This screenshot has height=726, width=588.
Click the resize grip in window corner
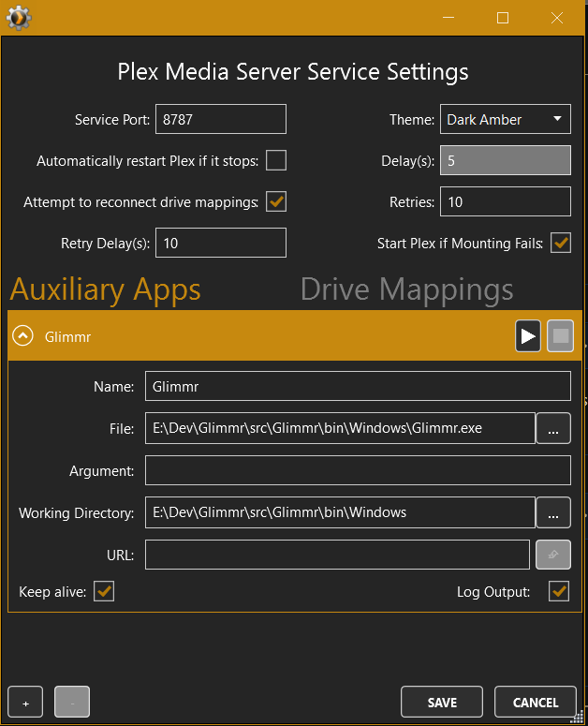tap(578, 717)
